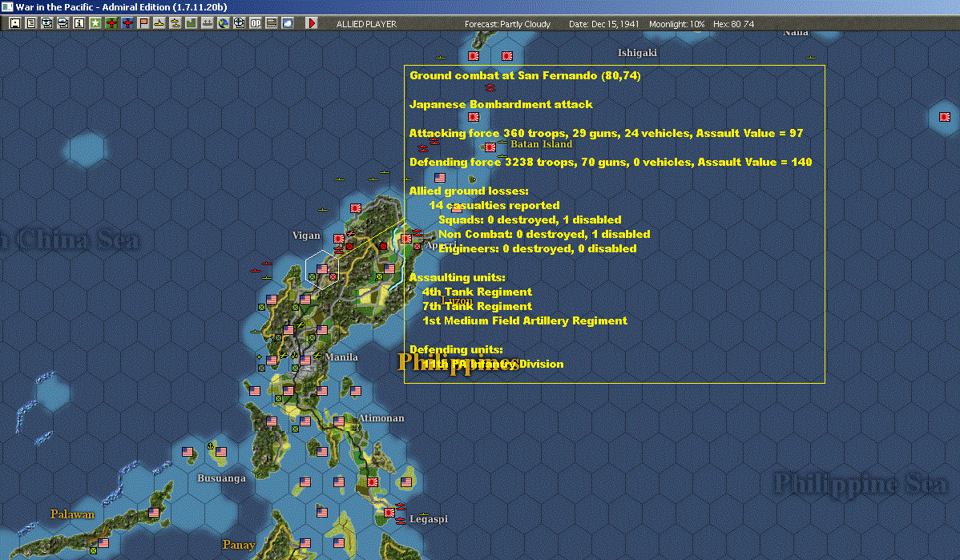Select the Japanese flag unit at Batan Island
Viewport: 960px width, 560px height.
[490, 147]
